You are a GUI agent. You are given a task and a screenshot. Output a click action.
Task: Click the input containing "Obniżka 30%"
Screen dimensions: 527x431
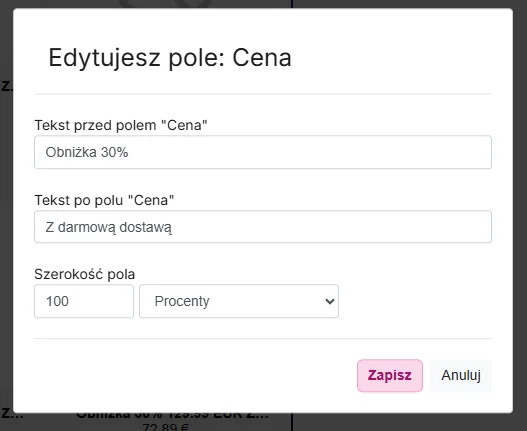(263, 152)
